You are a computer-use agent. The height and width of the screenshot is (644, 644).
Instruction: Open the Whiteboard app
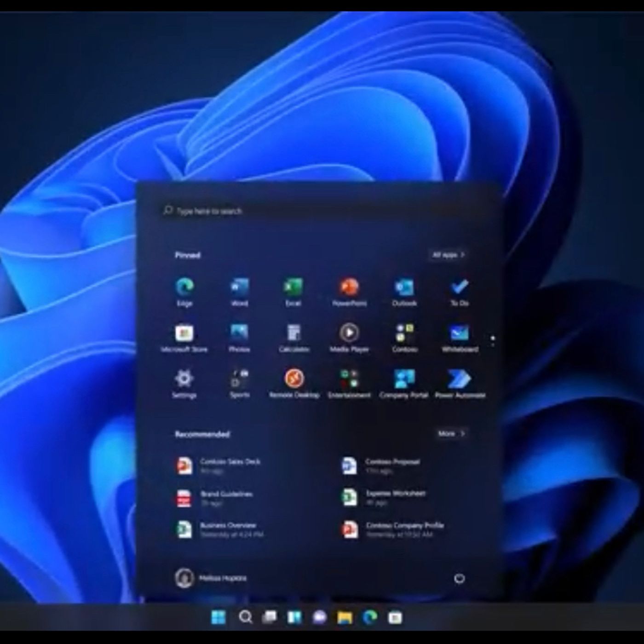[x=460, y=338]
